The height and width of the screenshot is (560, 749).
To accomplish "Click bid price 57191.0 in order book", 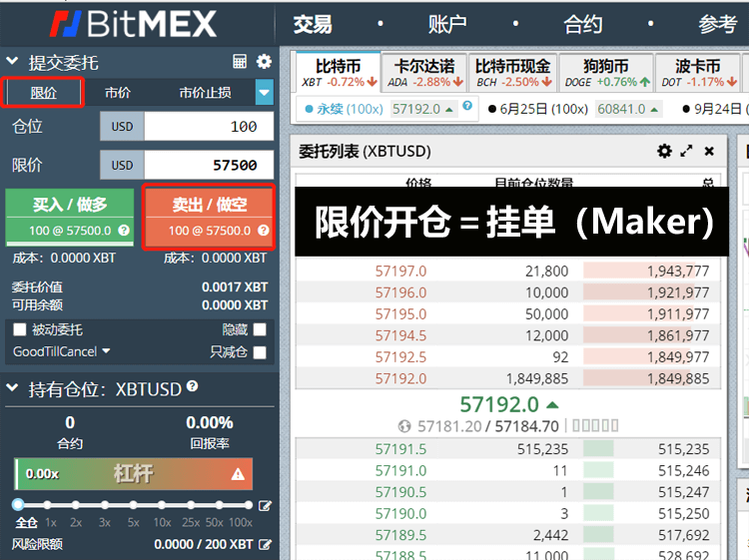I will (x=400, y=470).
